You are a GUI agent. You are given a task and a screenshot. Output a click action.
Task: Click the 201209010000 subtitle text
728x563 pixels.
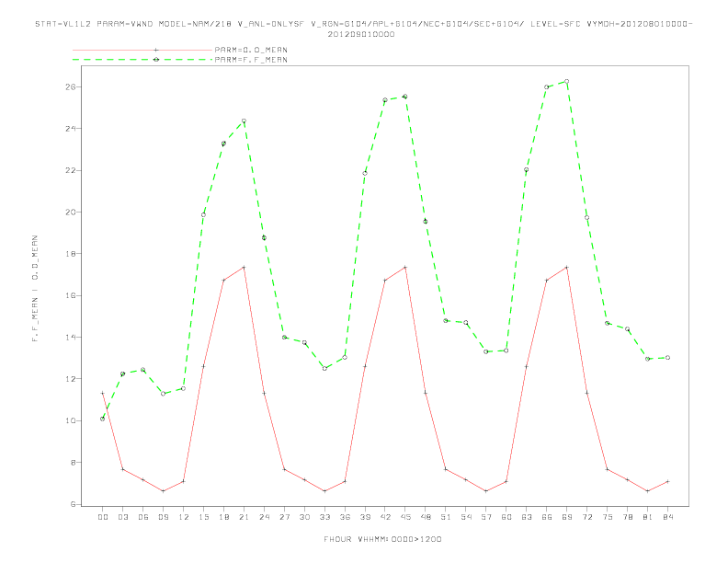point(361,34)
